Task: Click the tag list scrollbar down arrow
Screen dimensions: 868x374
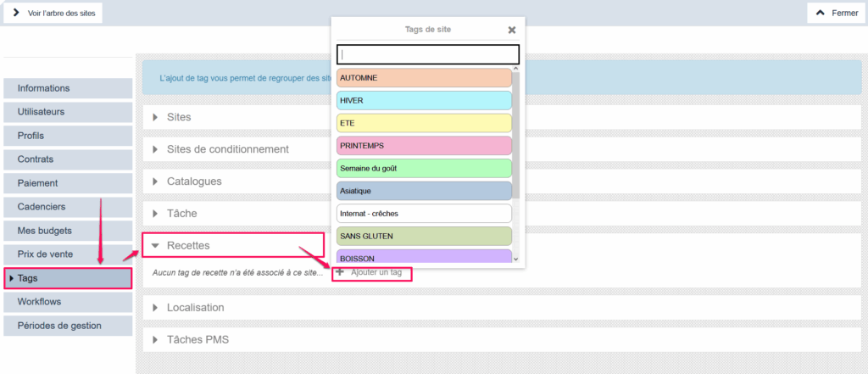Action: (515, 259)
